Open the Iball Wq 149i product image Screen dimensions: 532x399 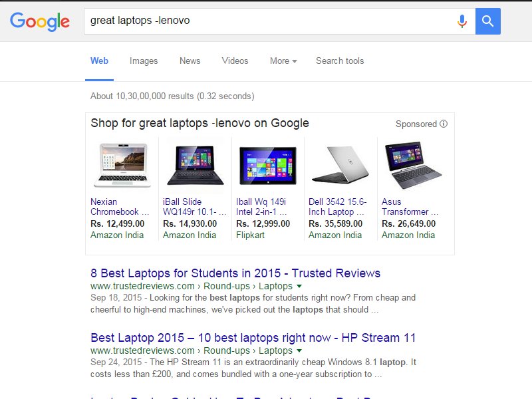[x=268, y=166]
